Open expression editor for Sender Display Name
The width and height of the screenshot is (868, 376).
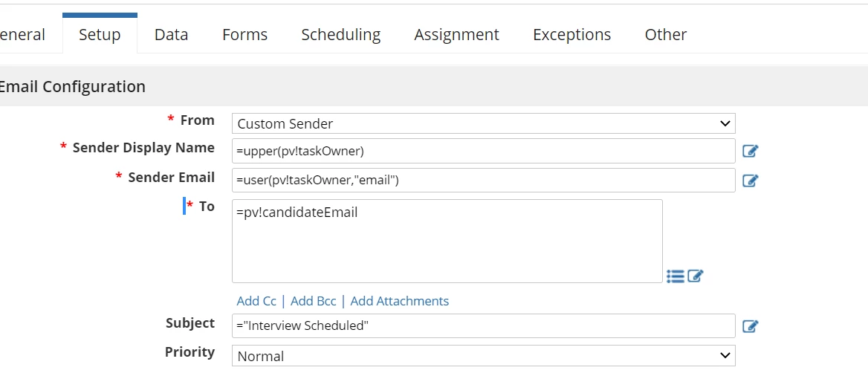(750, 151)
